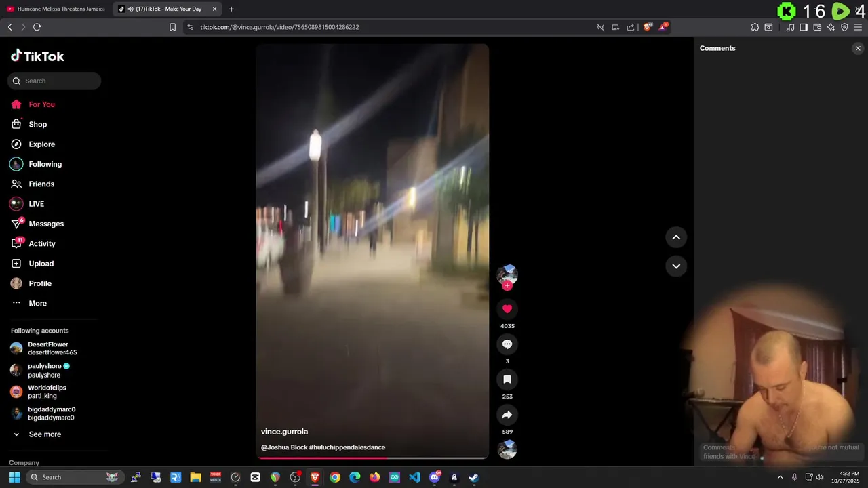Open Brave Shields lion icon
The image size is (868, 488).
point(648,27)
